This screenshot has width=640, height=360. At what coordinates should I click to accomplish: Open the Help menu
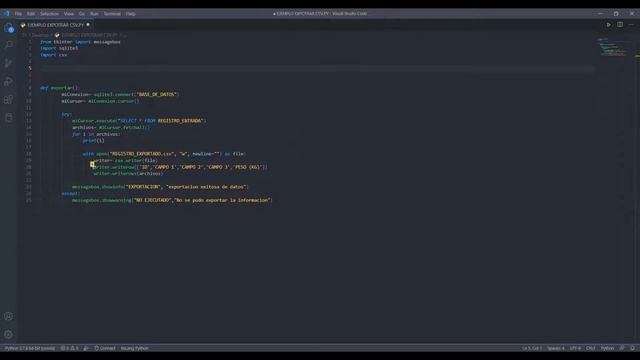(x=131, y=14)
